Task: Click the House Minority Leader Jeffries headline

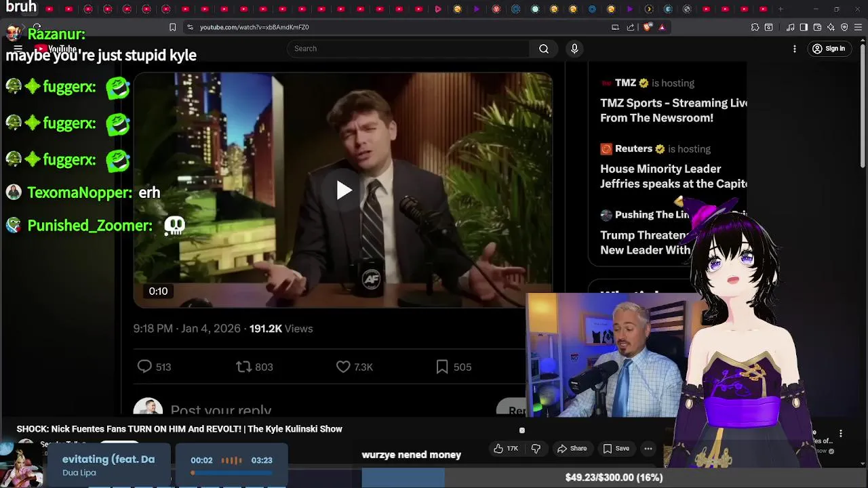Action: 673,176
